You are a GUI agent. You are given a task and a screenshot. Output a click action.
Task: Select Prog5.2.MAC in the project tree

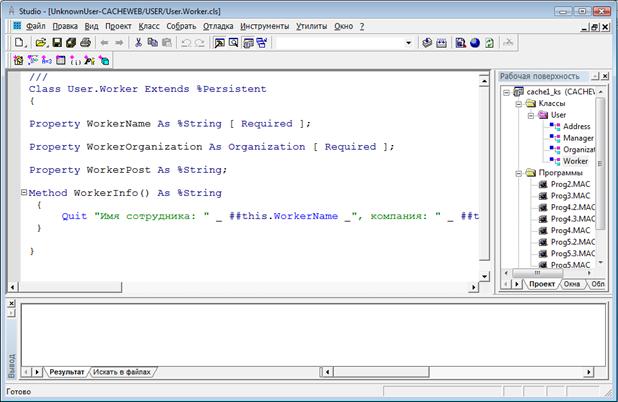[573, 242]
